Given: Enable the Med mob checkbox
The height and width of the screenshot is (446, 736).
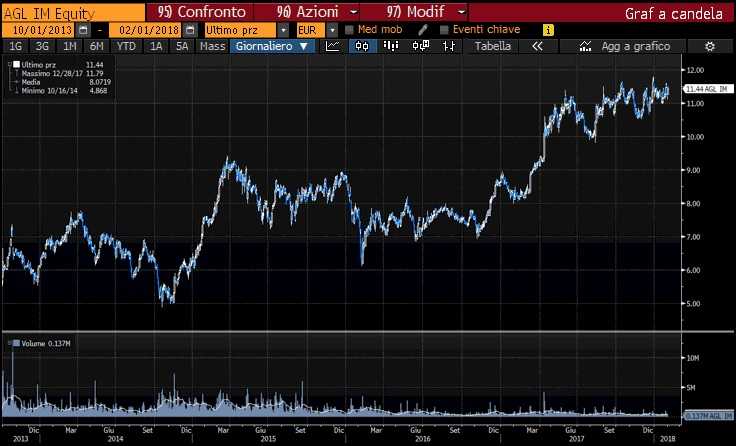Looking at the screenshot, I should (349, 30).
